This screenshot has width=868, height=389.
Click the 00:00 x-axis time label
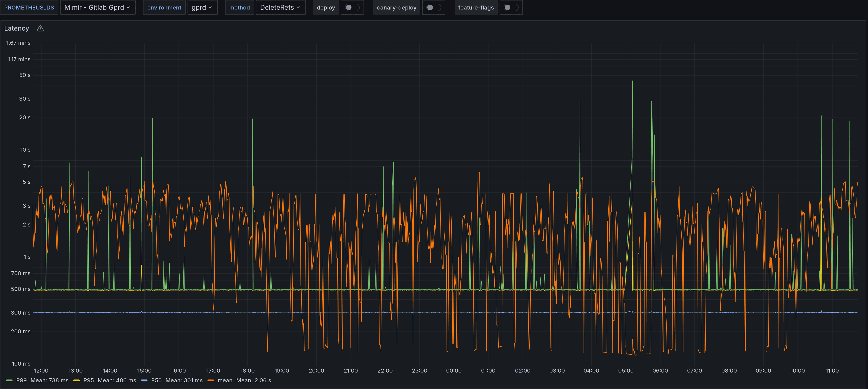tap(453, 370)
